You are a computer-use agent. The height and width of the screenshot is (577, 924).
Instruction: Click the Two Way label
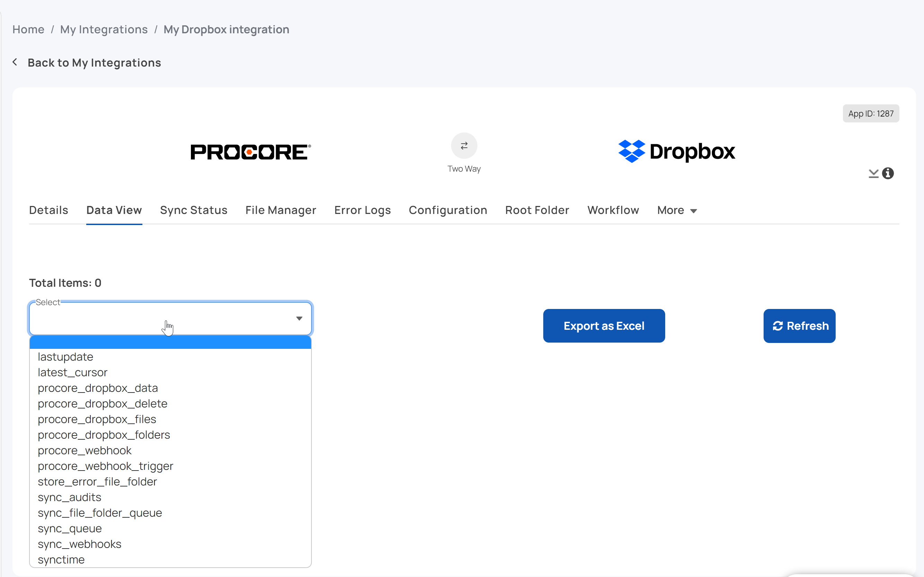[x=464, y=169]
